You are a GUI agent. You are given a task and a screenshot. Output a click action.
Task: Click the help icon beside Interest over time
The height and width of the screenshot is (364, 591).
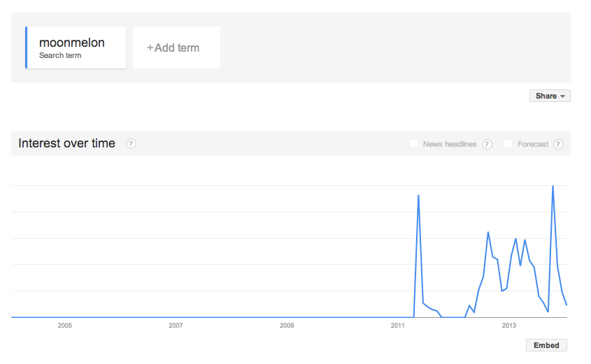click(131, 144)
